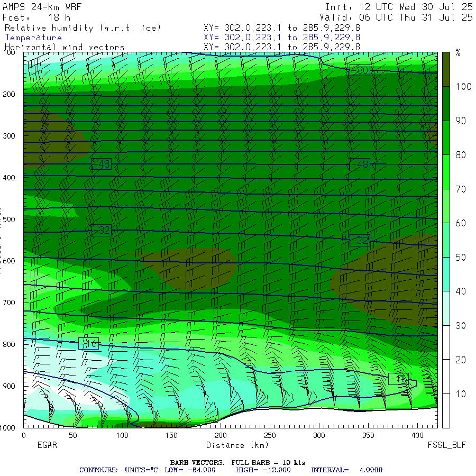This screenshot has height=476, width=476.
Task: Click the blue "Temperature" legend label
Action: click(x=33, y=38)
